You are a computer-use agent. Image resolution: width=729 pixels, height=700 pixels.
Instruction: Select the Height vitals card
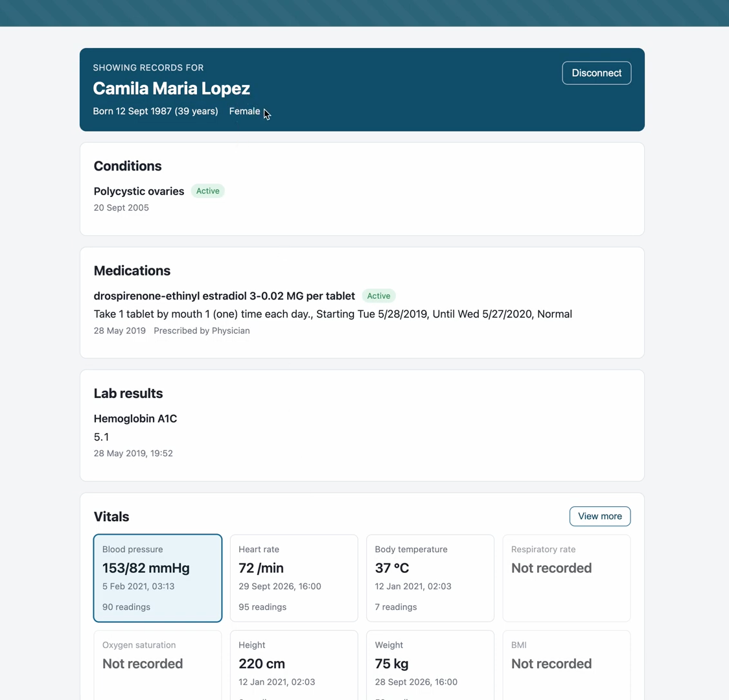coord(294,665)
